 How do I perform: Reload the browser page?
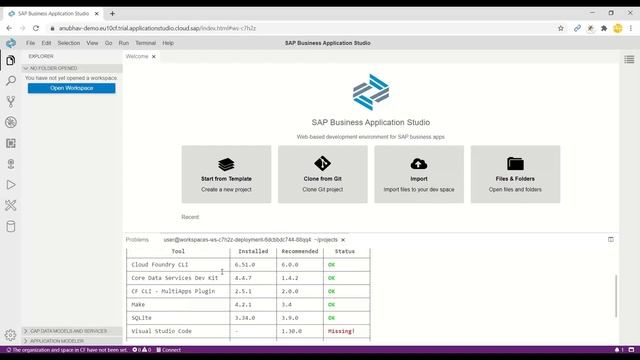(x=36, y=28)
